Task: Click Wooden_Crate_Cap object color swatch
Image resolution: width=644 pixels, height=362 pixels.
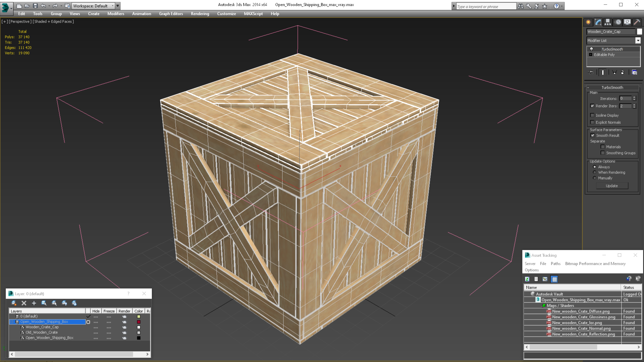Action: 639,32
